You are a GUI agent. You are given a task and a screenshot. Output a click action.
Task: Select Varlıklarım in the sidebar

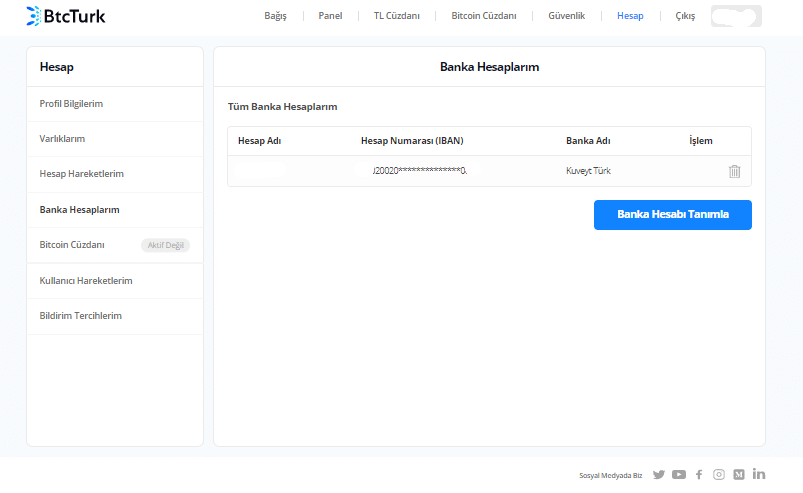[62, 139]
